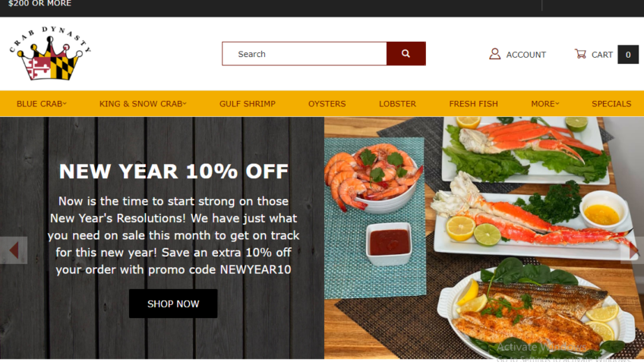
Task: Open the cart item count badge
Action: 628,54
